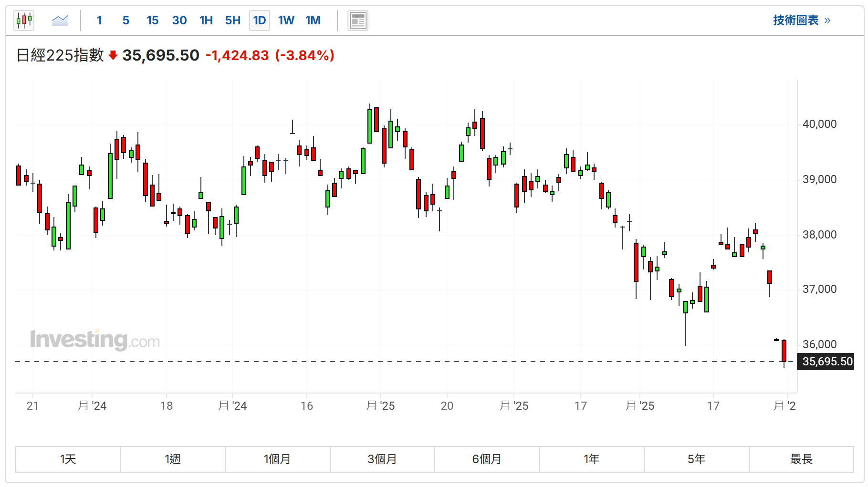The image size is (868, 487).
Task: Select the 1週 time range
Action: (173, 459)
